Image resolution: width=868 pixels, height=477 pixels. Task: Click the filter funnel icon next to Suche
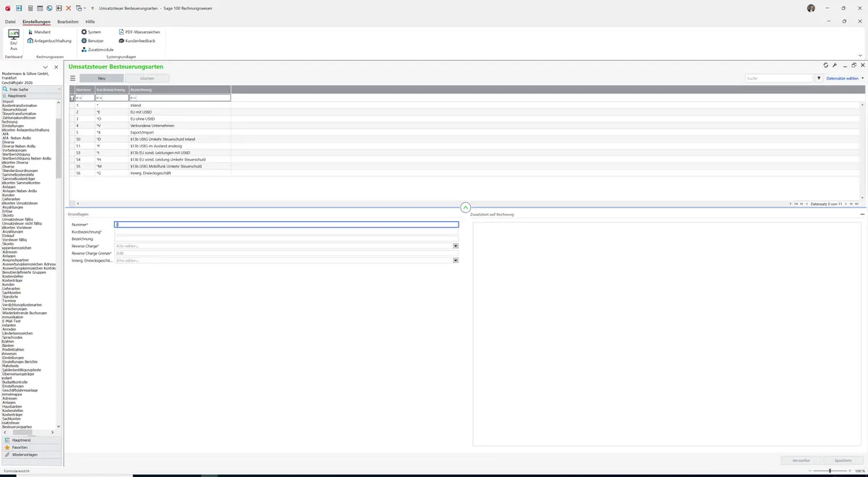coord(819,78)
